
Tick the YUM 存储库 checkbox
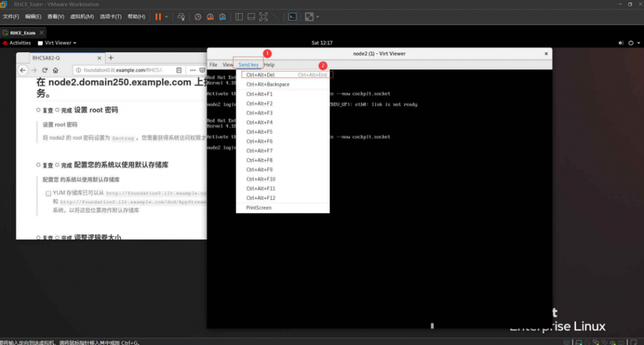[x=48, y=193]
